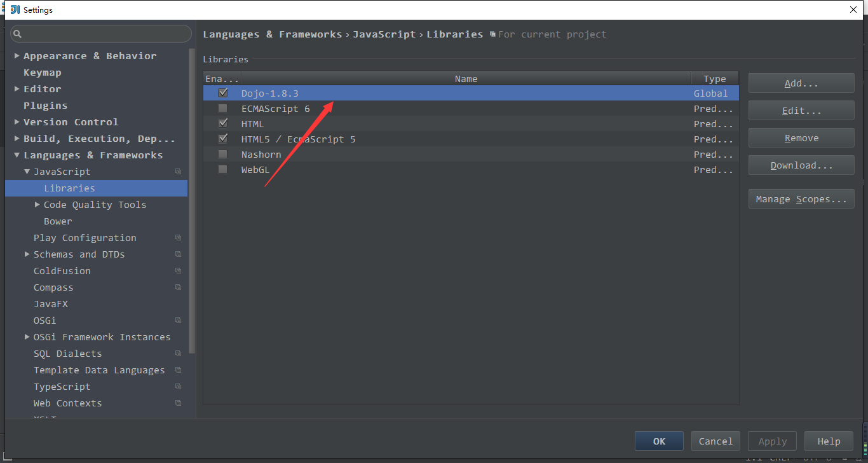The height and width of the screenshot is (463, 868).
Task: Uncheck the HTML5 / EcmaScript 5 checkbox
Action: coord(222,139)
